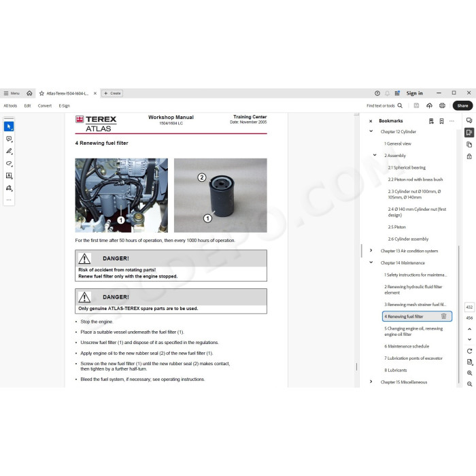The image size is (476, 476).
Task: Open the protect lock panel icon
Action: [x=469, y=156]
